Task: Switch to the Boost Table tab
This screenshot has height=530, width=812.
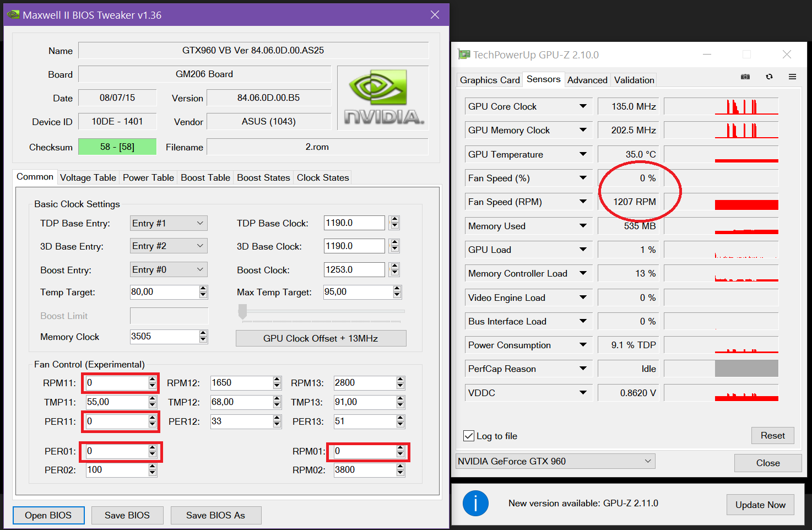Action: (x=205, y=177)
